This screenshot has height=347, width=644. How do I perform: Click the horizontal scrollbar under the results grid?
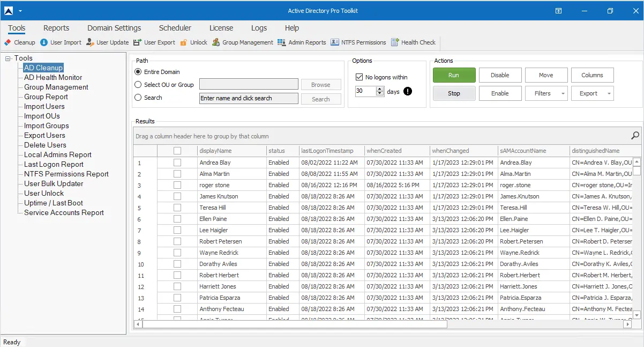coord(383,324)
